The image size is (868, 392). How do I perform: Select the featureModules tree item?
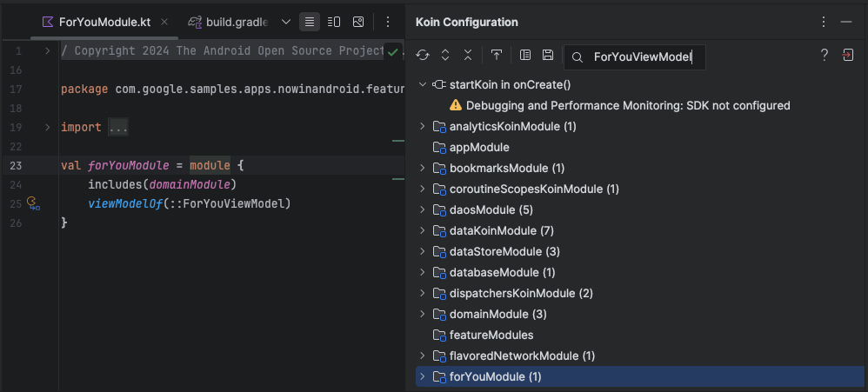click(491, 335)
